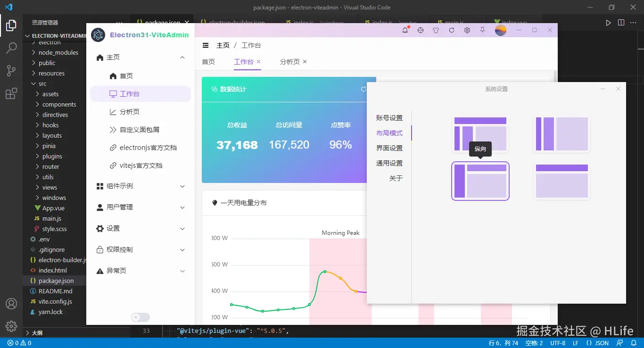644x348 pixels.
Task: Expand the 组件示例 menu group
Action: point(140,186)
